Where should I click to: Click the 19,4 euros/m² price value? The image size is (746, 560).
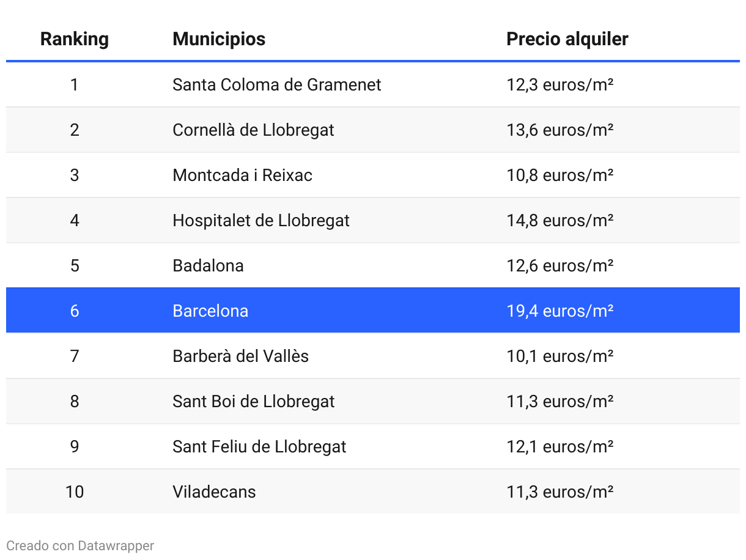pos(559,311)
